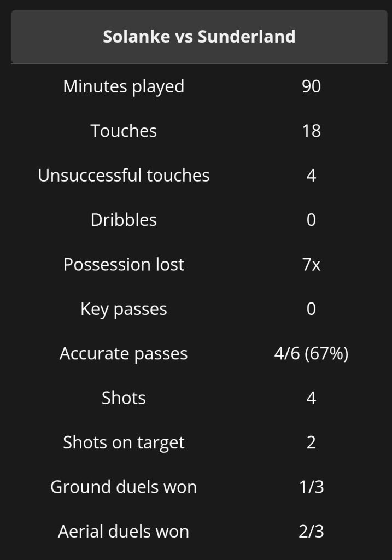Select the Ground duels won label
The image size is (392, 560).
click(124, 487)
